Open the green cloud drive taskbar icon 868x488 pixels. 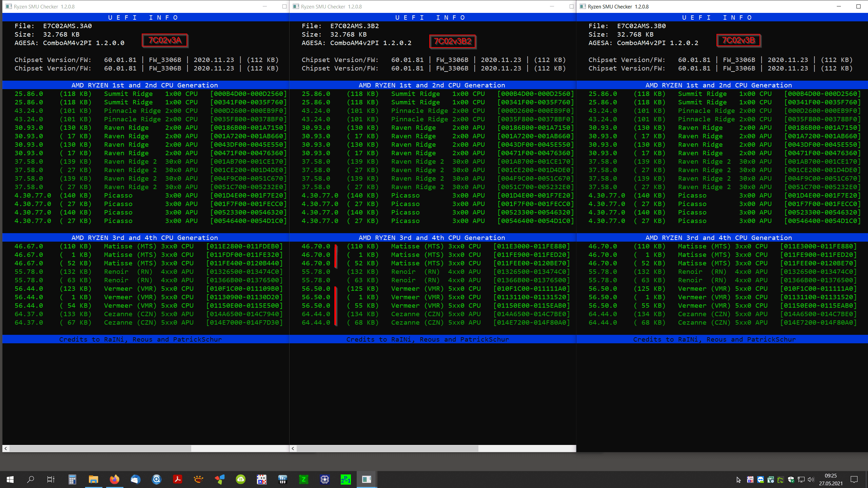[241, 479]
